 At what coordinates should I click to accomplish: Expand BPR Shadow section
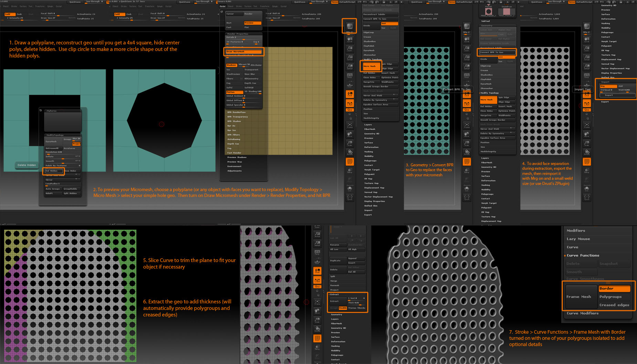(x=234, y=121)
